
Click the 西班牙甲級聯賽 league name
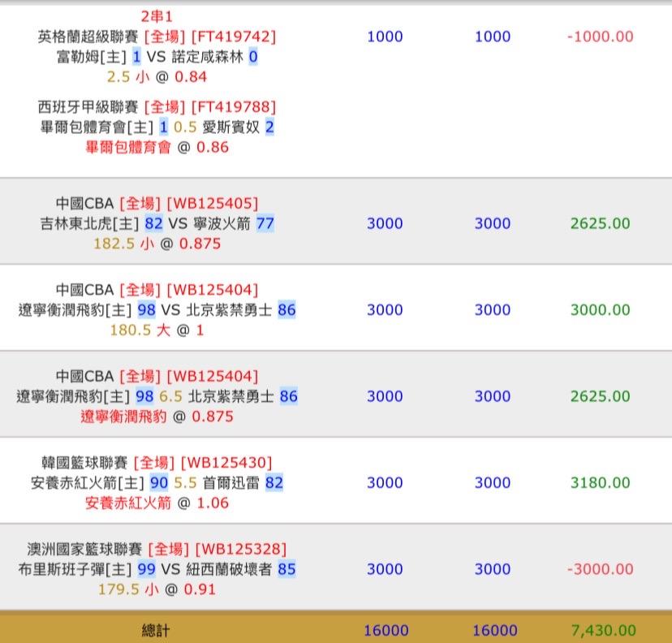(x=88, y=107)
